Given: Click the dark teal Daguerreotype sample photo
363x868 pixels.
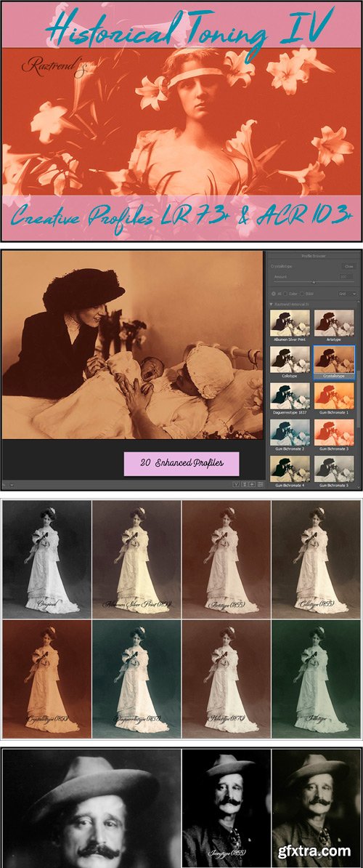Looking at the screenshot, I should click(x=136, y=679).
